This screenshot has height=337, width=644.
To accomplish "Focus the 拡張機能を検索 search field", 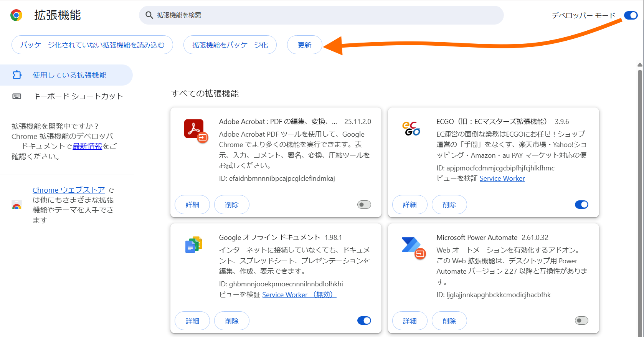I will point(326,15).
